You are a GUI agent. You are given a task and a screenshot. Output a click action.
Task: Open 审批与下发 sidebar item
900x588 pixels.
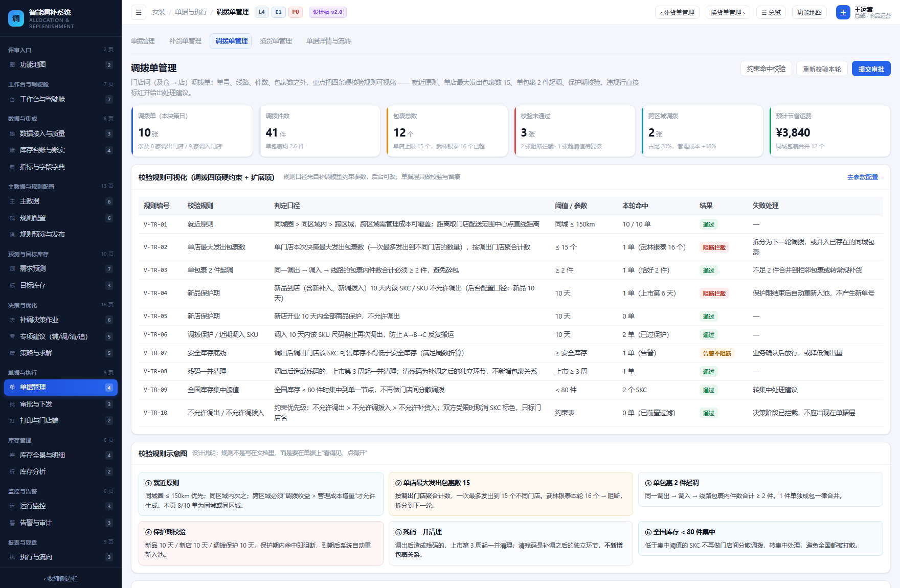coord(61,404)
